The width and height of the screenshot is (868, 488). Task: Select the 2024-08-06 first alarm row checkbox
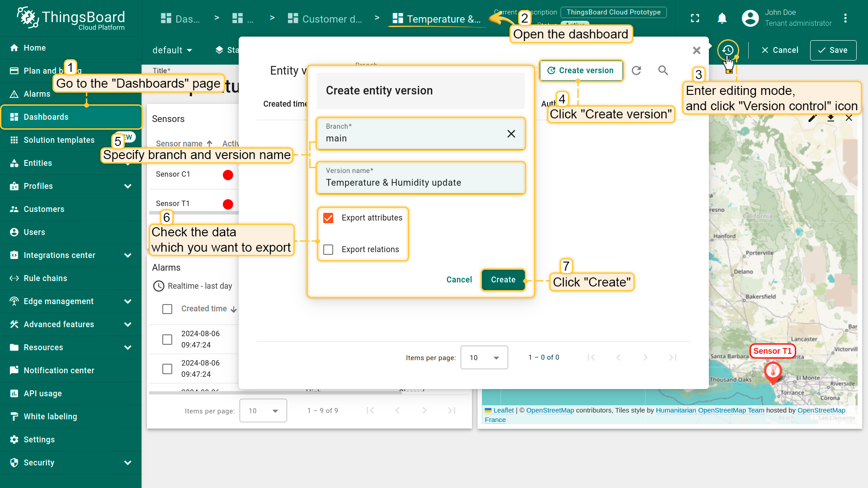tap(167, 339)
